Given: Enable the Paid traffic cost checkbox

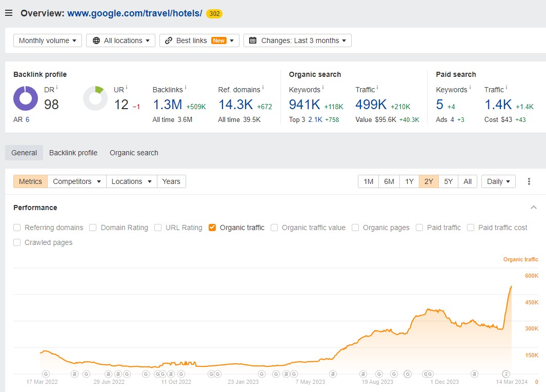Looking at the screenshot, I should point(471,228).
